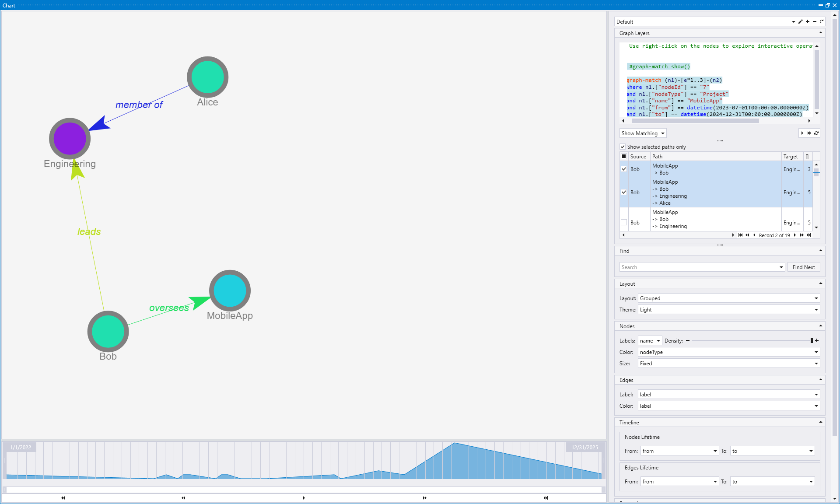This screenshot has height=504, width=840.
Task: Jump to the last record in the path table
Action: [809, 235]
